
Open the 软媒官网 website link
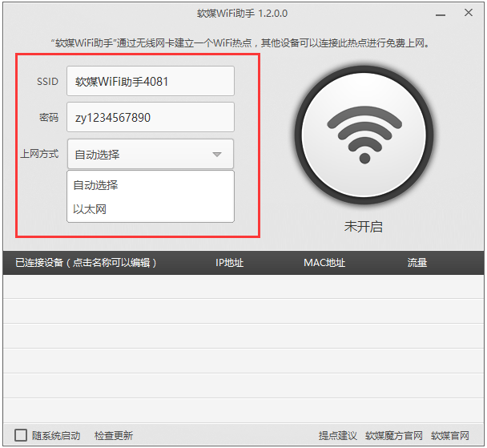tap(450, 435)
